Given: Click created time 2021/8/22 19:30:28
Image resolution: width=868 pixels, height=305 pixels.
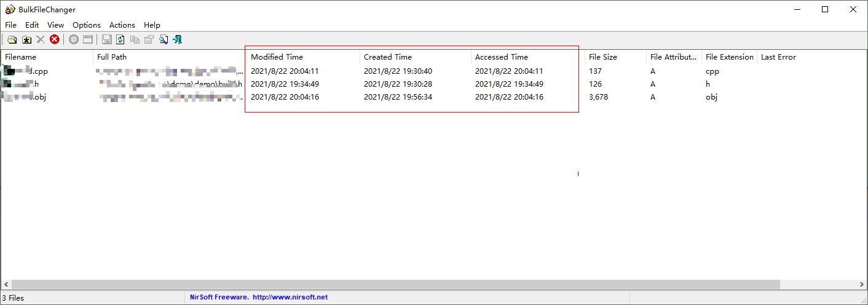Looking at the screenshot, I should (x=398, y=84).
